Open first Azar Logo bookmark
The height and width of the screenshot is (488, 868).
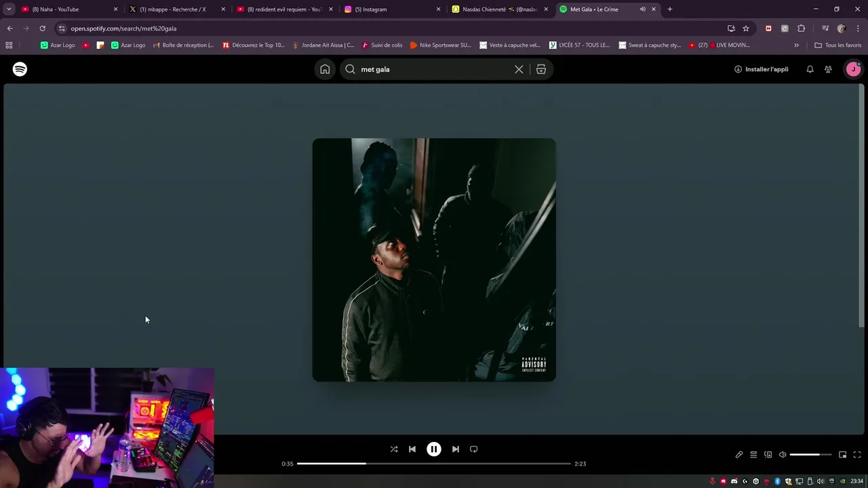(x=58, y=45)
